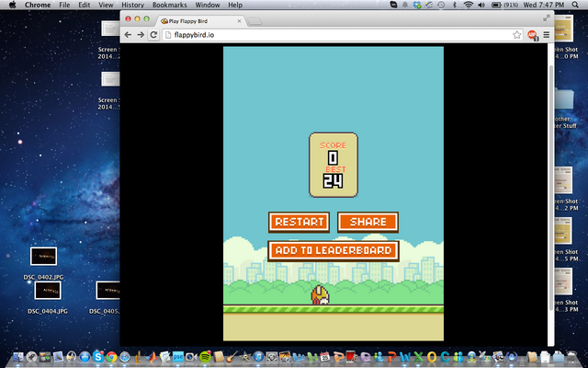Click the Wed 7:47 PM clock
588x368 pixels.
[x=544, y=5]
